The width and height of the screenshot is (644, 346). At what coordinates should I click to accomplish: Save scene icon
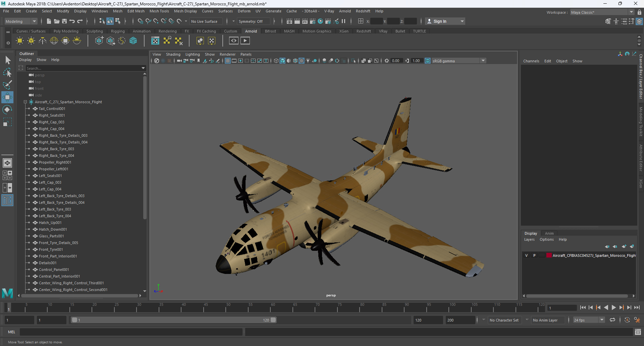(64, 21)
